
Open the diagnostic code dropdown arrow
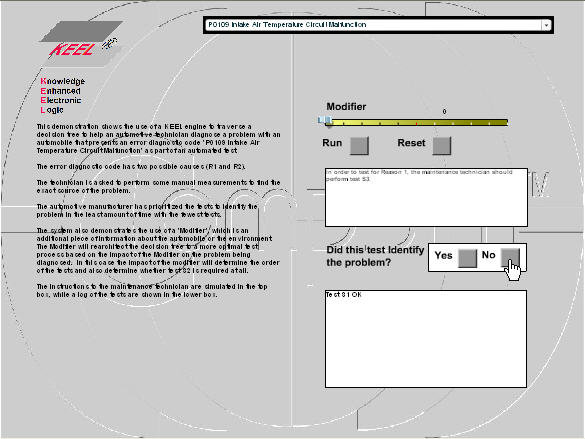546,25
